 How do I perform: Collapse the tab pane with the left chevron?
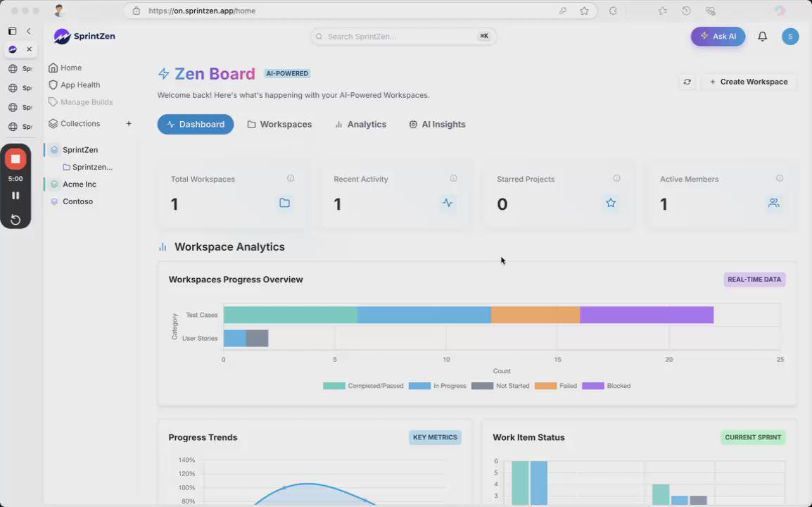(x=28, y=31)
